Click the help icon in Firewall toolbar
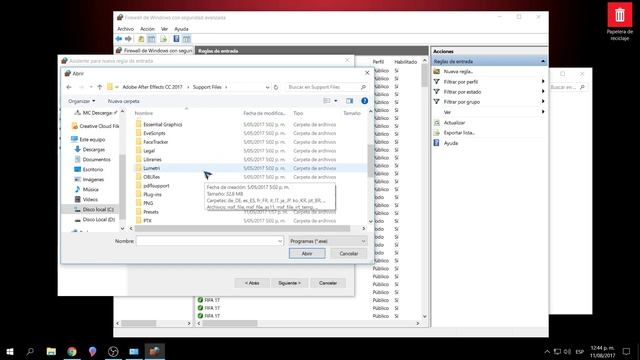This screenshot has width=640, height=360. [176, 39]
